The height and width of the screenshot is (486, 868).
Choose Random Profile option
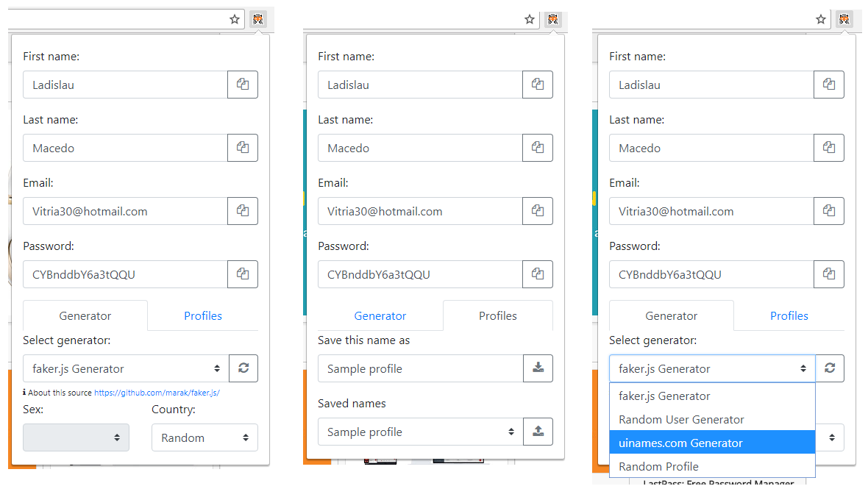(x=713, y=466)
